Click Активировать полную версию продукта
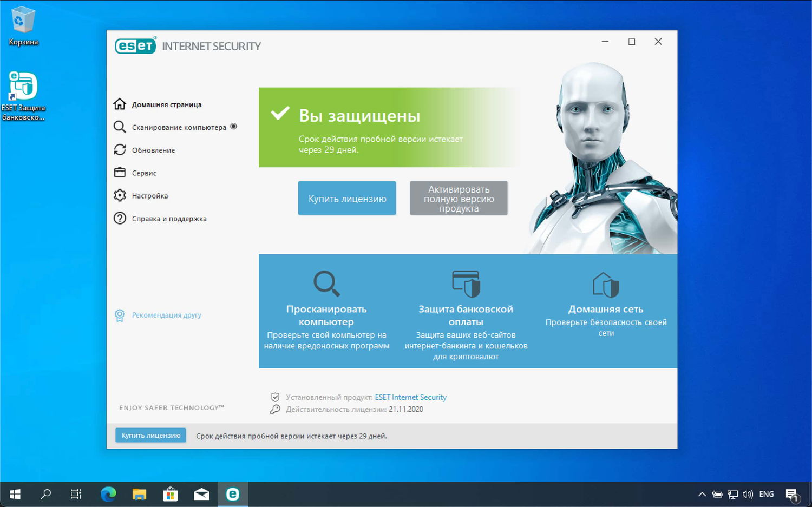Image resolution: width=812 pixels, height=507 pixels. 459,198
